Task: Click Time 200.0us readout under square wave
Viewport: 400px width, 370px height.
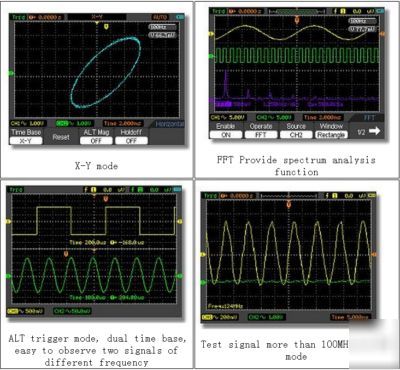Action: [87, 242]
